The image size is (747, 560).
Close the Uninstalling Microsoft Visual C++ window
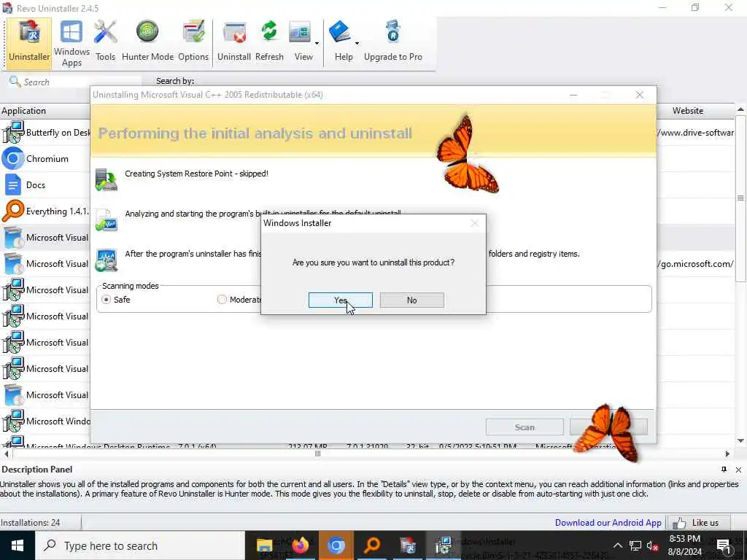point(640,95)
